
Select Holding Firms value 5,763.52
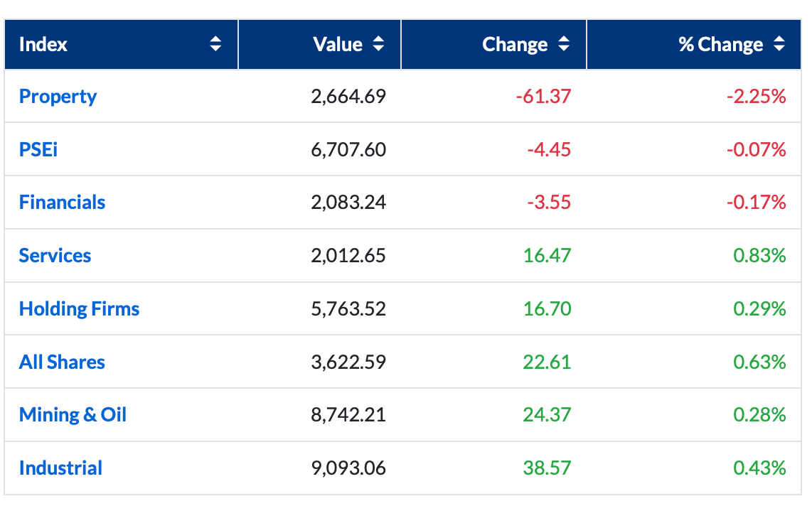[348, 309]
